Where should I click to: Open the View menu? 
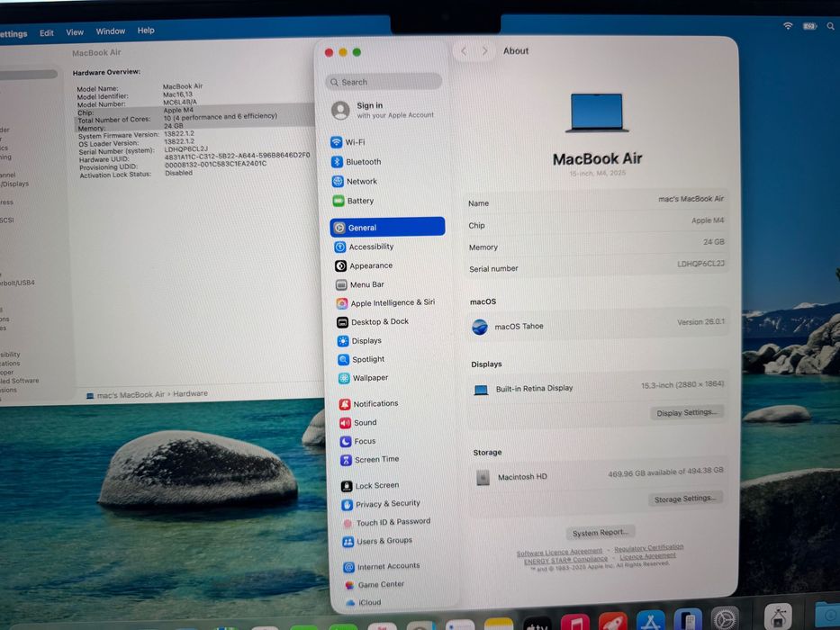pyautogui.click(x=75, y=32)
